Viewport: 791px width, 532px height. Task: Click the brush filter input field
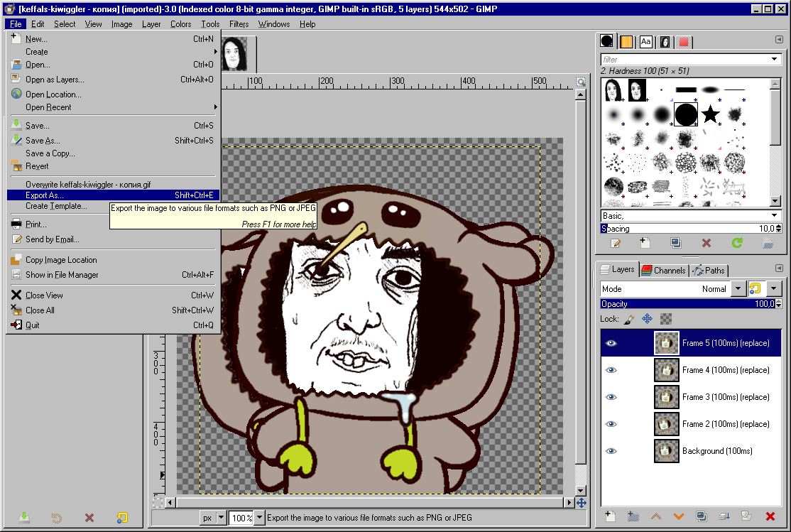pyautogui.click(x=685, y=60)
